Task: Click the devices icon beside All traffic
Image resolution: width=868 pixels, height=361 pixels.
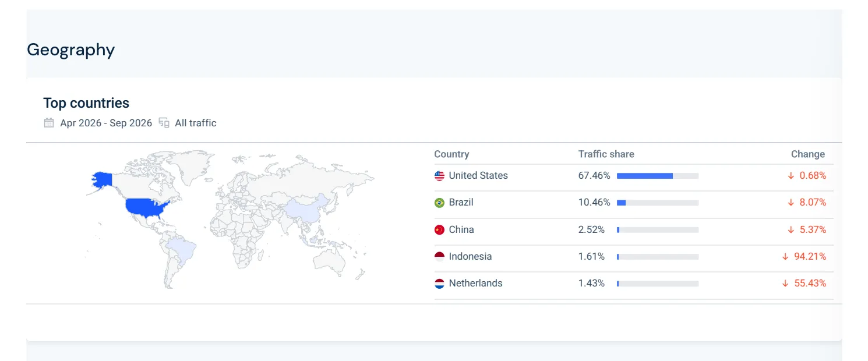Action: pyautogui.click(x=164, y=123)
